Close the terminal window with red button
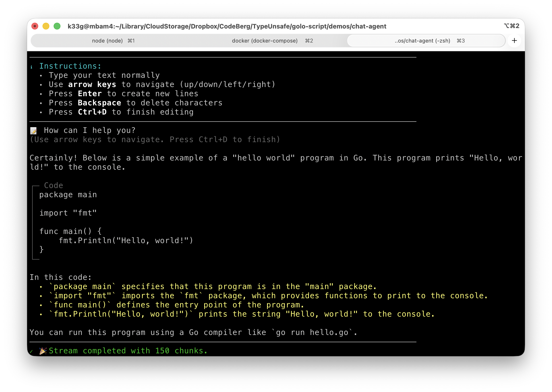 (x=35, y=26)
